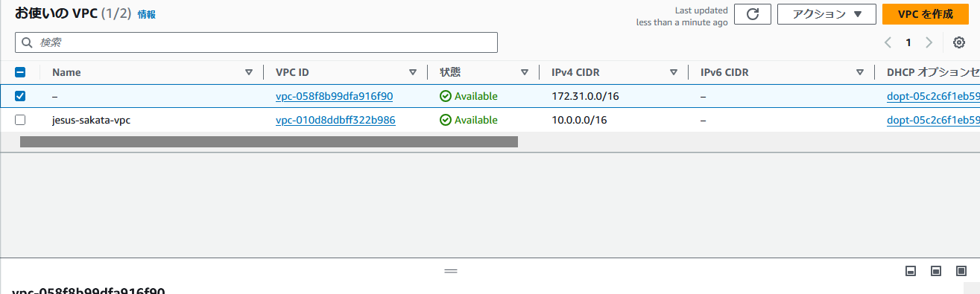Click the horizontal table scrollbar
Screen dimensions: 980x294
coord(268,141)
